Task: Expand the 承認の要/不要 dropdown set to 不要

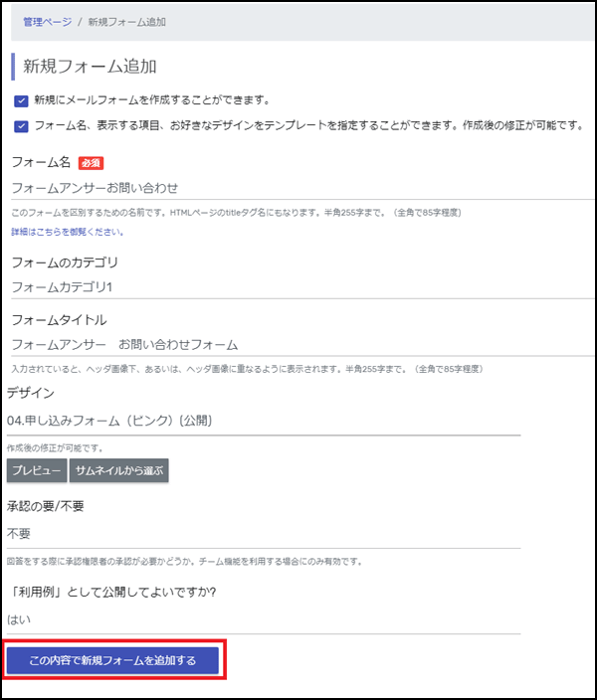Action: [x=264, y=534]
